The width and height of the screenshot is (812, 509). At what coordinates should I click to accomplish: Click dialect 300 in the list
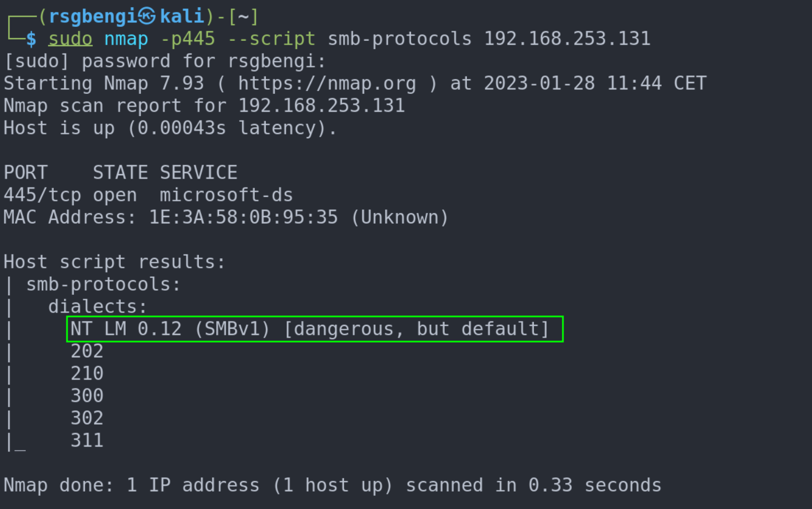(x=87, y=396)
